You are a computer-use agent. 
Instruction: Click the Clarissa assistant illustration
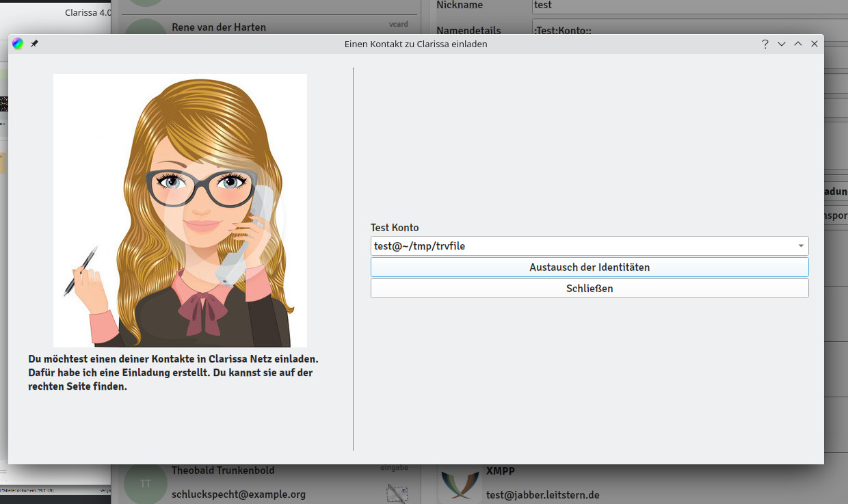tap(180, 211)
